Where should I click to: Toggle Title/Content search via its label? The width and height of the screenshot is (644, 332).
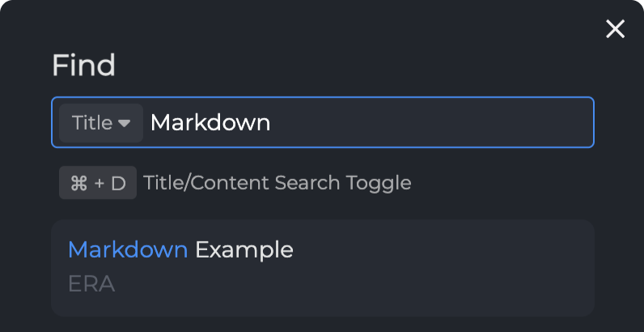pyautogui.click(x=277, y=183)
